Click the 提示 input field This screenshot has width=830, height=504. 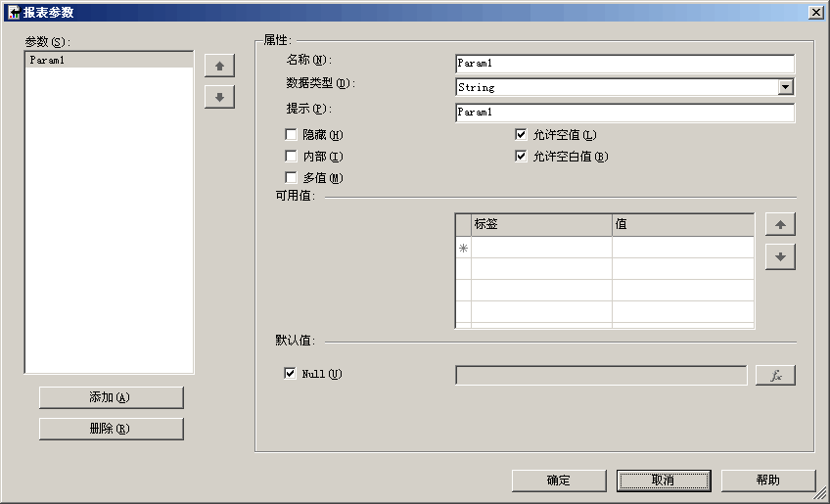tap(624, 113)
